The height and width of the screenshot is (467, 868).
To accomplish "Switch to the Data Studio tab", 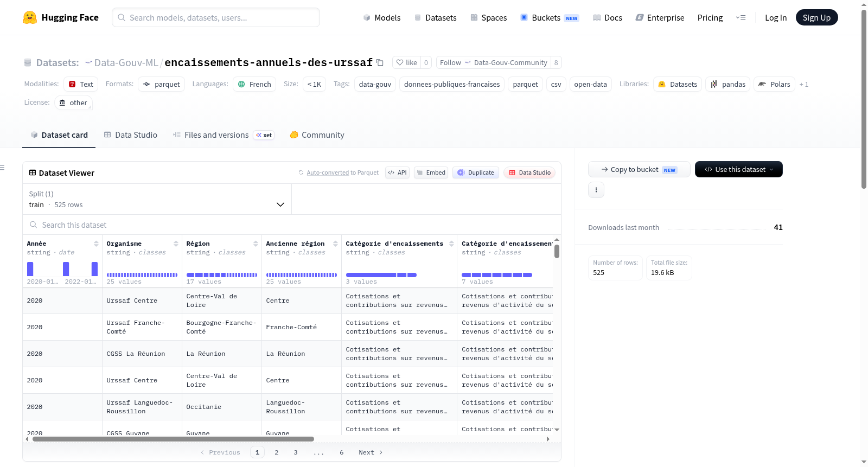I will 130,135.
